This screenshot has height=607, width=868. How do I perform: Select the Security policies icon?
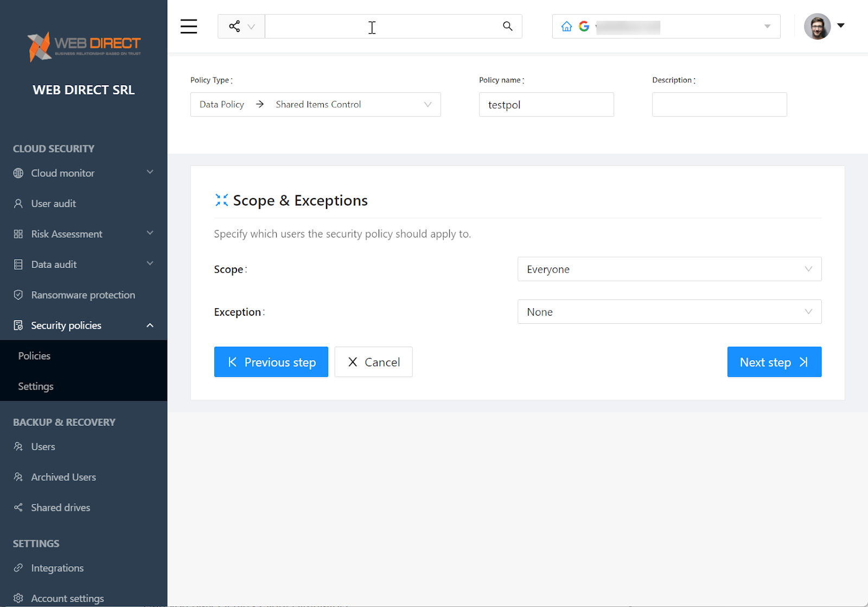point(18,325)
